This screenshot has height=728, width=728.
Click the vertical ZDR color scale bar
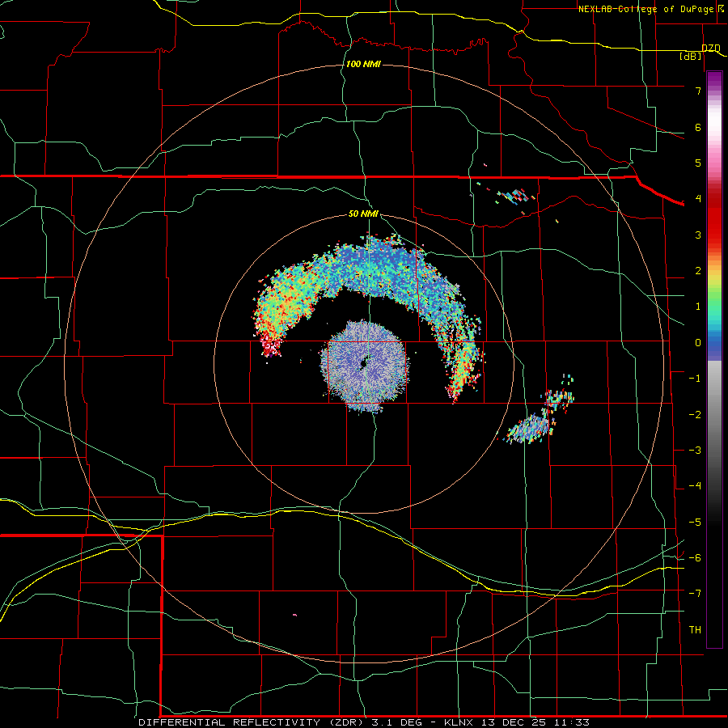pos(714,359)
